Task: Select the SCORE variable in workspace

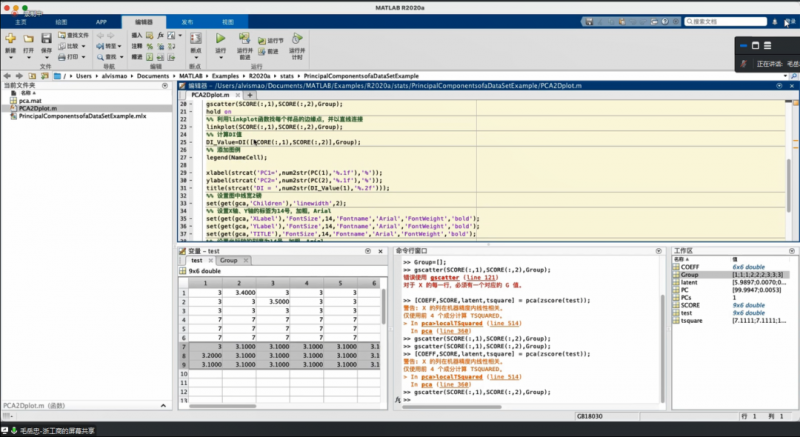Action: (688, 305)
